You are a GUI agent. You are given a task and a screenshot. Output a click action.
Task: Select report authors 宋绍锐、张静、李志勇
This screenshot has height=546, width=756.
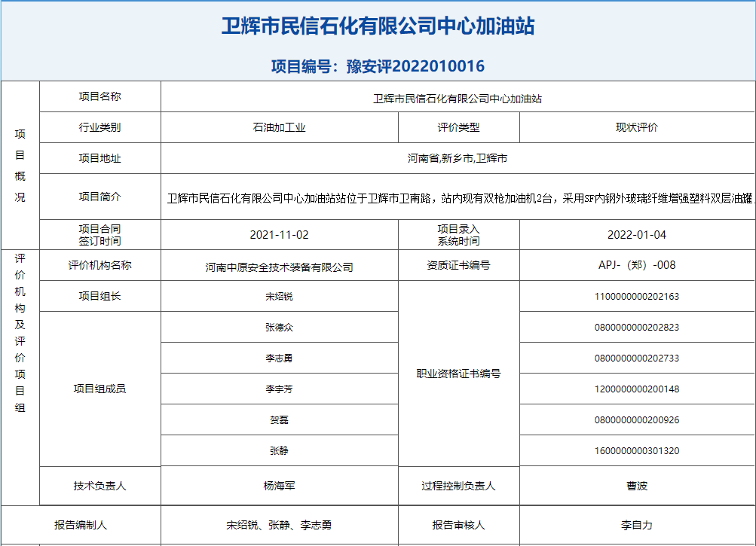point(279,525)
